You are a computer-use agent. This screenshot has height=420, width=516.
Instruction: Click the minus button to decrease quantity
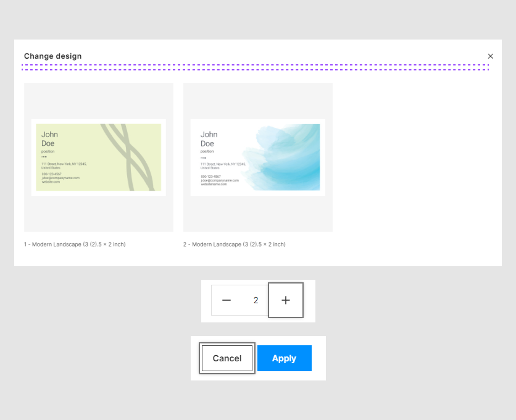227,300
